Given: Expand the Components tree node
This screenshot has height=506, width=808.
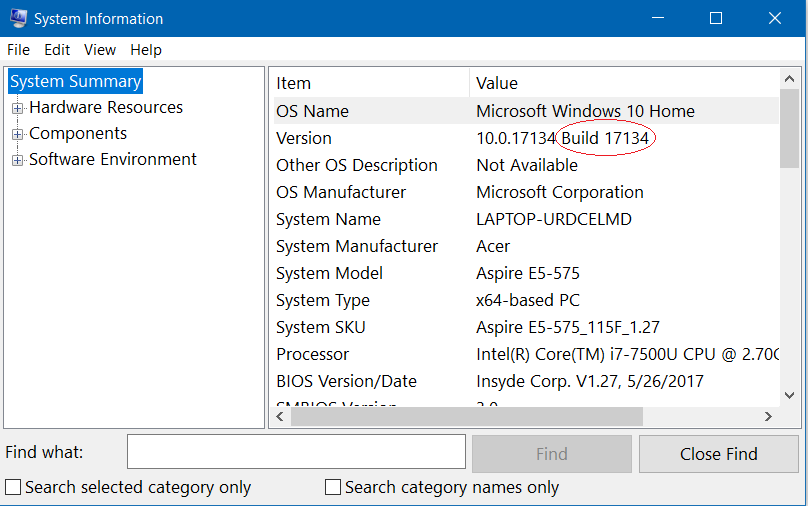Looking at the screenshot, I should click(17, 134).
